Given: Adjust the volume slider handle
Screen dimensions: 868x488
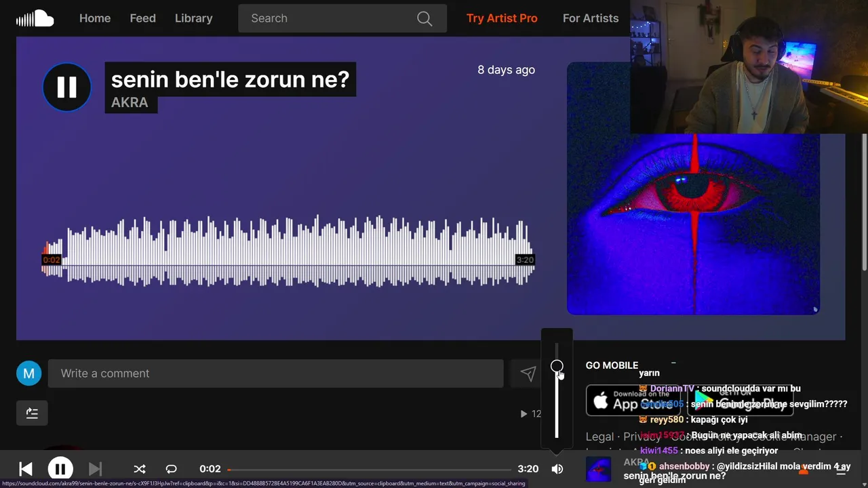Looking at the screenshot, I should pos(557,367).
